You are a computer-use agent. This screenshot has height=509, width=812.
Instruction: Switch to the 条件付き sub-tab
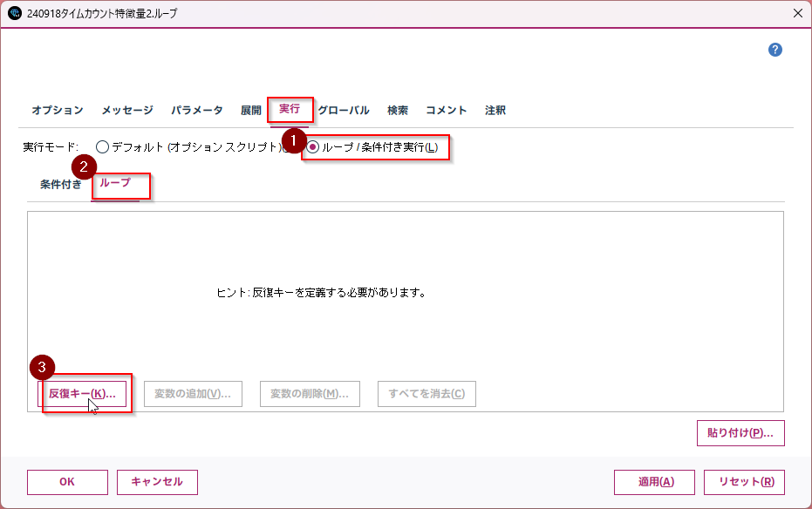[60, 185]
